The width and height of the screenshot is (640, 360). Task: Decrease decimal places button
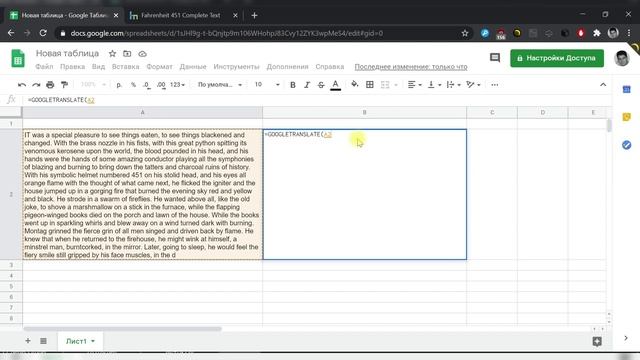(x=146, y=85)
